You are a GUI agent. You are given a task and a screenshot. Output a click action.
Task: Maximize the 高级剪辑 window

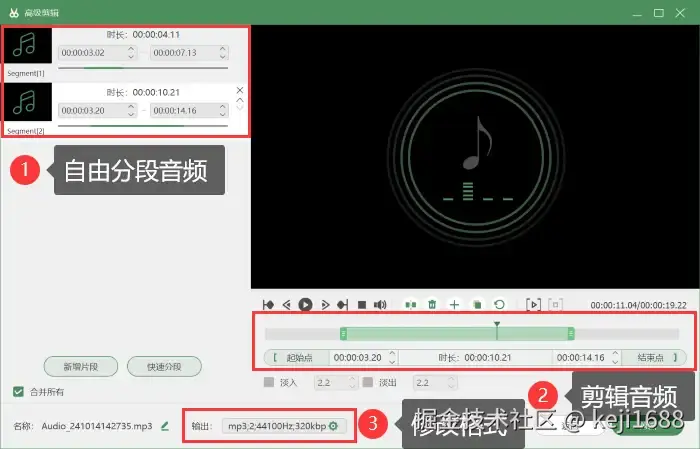[x=658, y=13]
